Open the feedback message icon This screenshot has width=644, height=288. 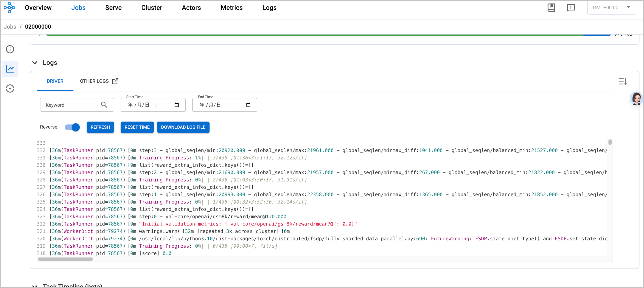click(571, 8)
